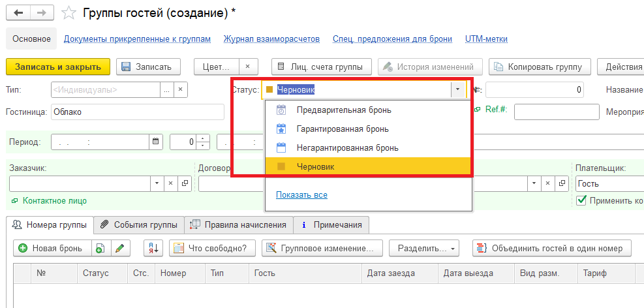
Task: Select Негарантированная бронь status
Action: (x=367, y=148)
